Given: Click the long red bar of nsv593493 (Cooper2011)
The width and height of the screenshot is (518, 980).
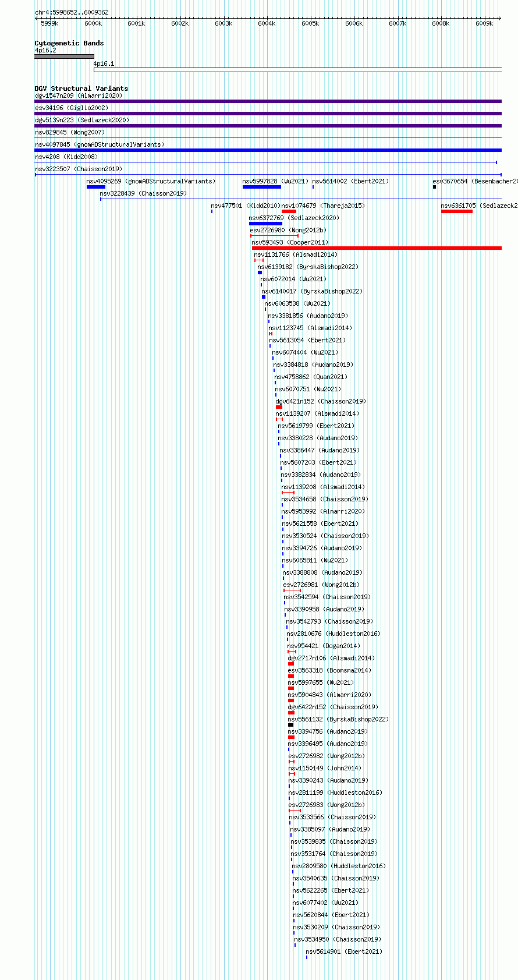Looking at the screenshot, I should click(x=377, y=248).
